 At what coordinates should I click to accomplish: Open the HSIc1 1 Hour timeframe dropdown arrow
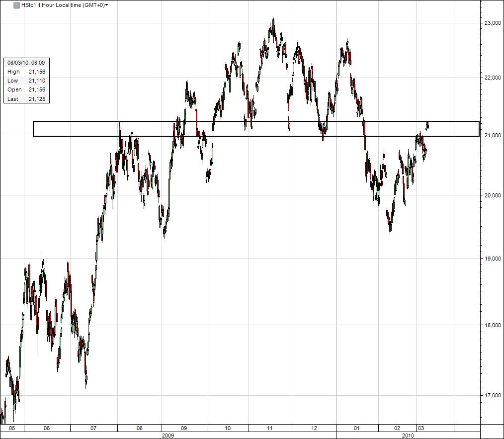click(x=107, y=5)
